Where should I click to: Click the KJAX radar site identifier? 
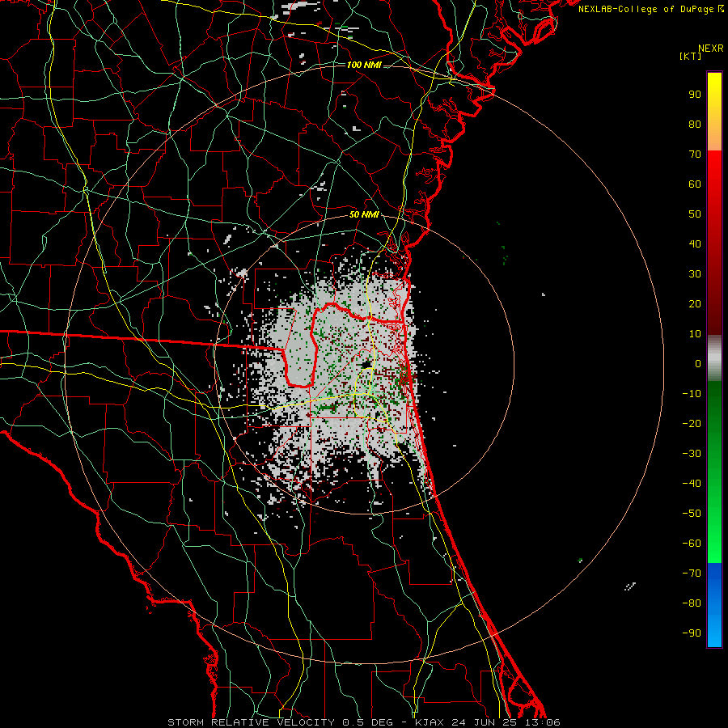tap(430, 722)
